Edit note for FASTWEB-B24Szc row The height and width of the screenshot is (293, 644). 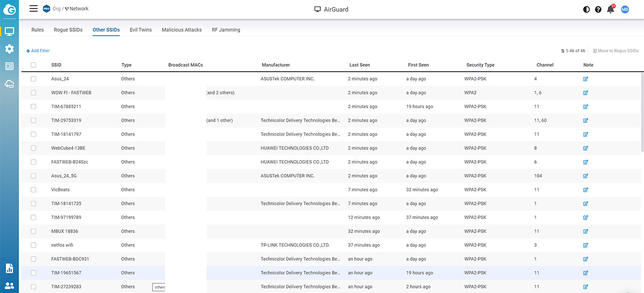click(586, 162)
